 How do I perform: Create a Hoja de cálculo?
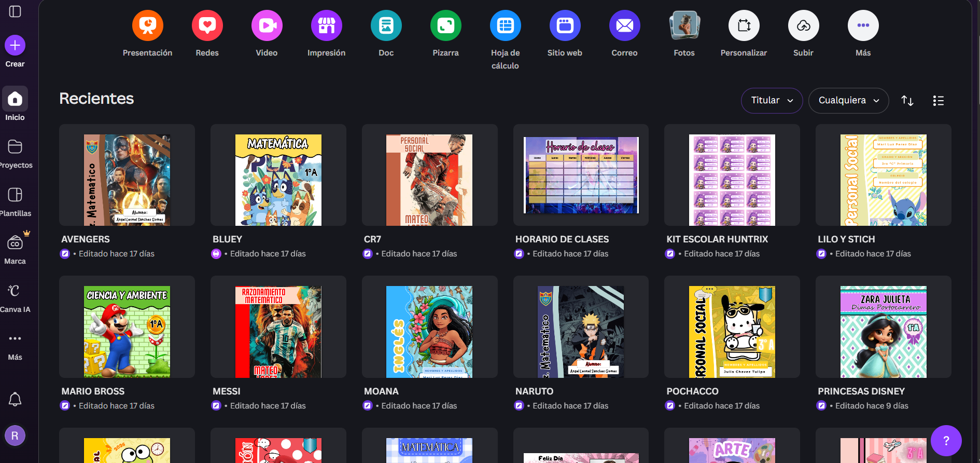click(x=506, y=25)
